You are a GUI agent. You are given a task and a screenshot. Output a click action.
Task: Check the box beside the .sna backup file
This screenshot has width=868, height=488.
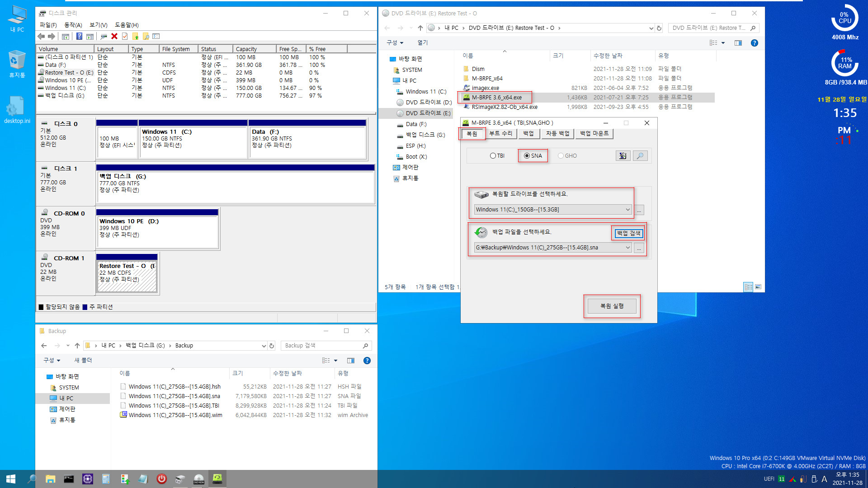pyautogui.click(x=123, y=396)
